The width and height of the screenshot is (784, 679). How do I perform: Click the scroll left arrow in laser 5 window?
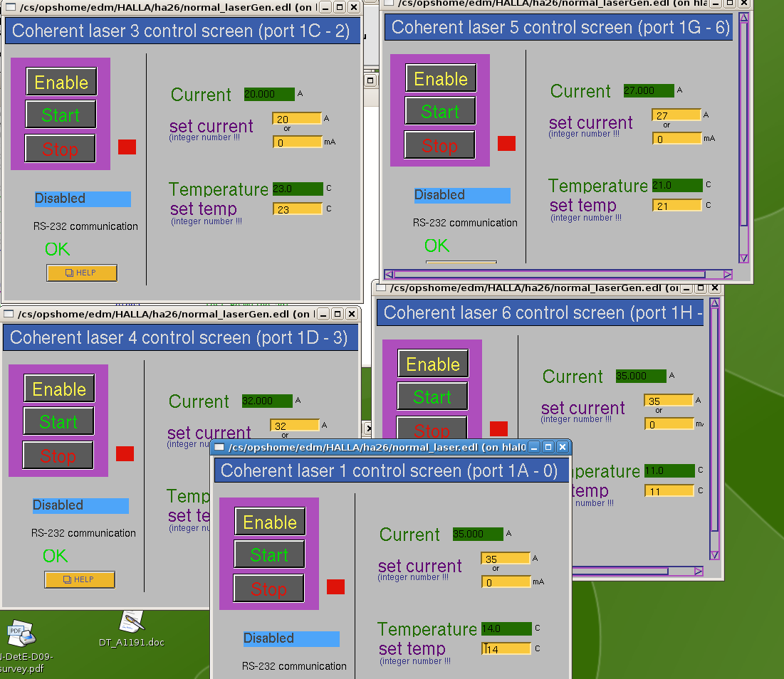[389, 274]
